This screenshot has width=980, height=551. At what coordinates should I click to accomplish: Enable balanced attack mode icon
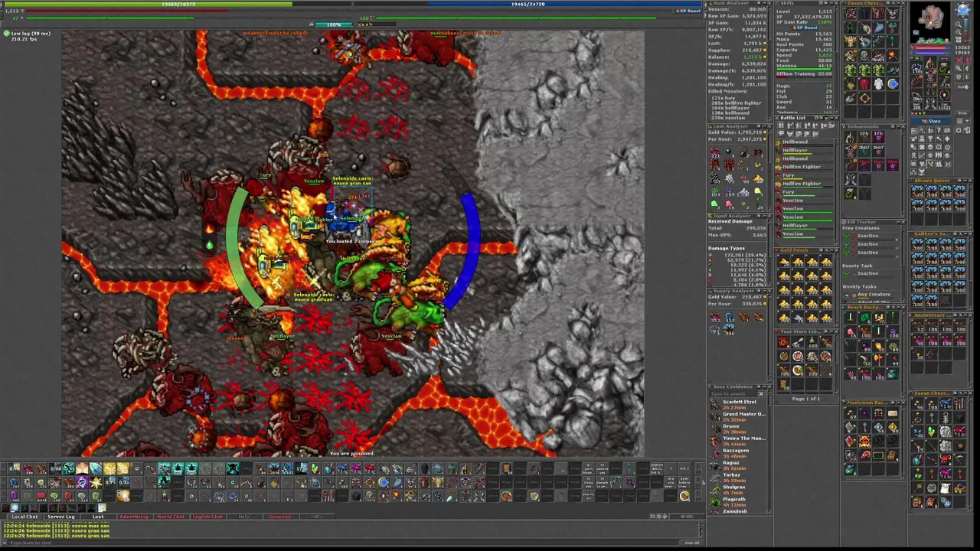tap(959, 68)
